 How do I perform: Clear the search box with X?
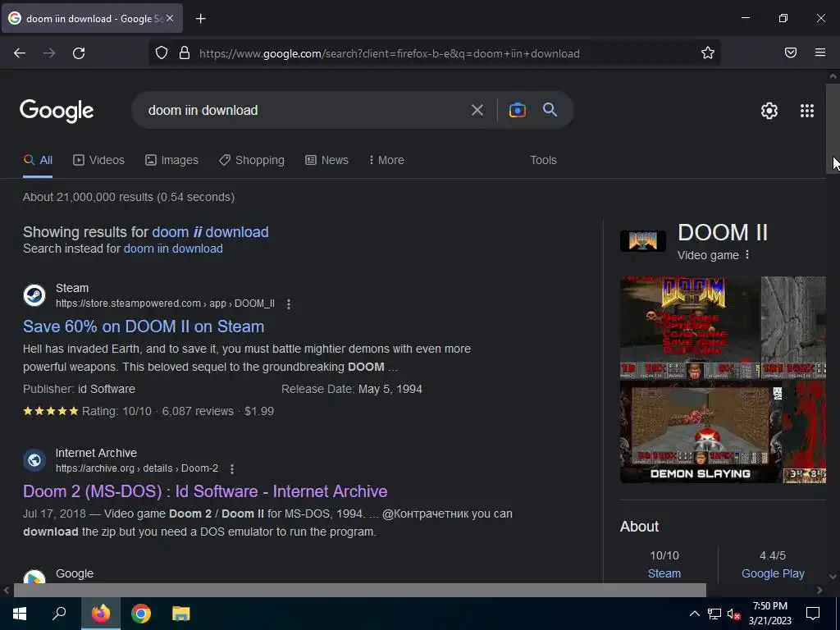click(x=477, y=111)
